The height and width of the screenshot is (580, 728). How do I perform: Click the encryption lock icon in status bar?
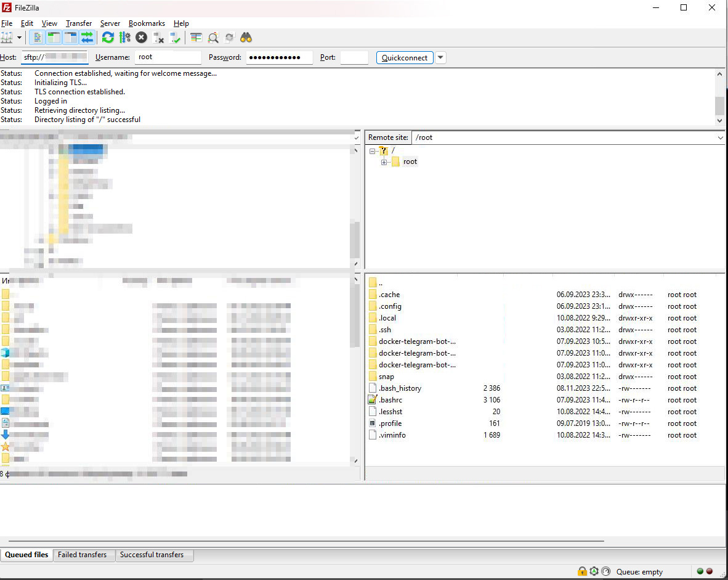pos(582,571)
